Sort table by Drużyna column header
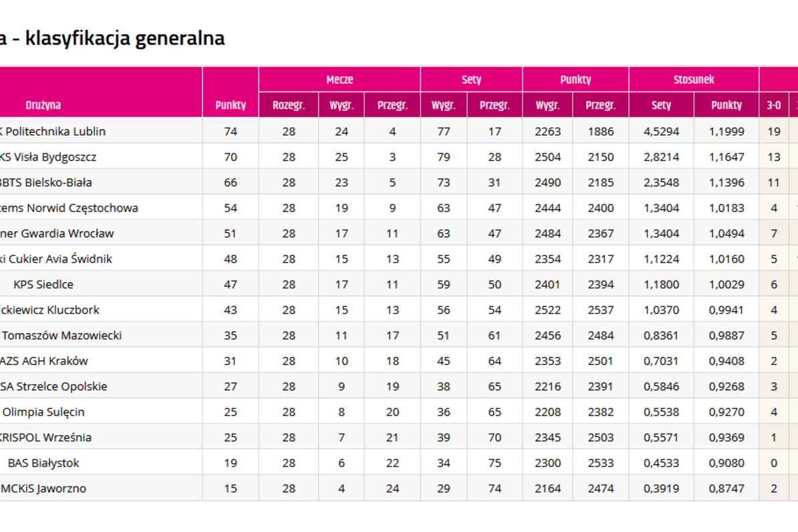Screen dimensions: 798x532 [43, 105]
